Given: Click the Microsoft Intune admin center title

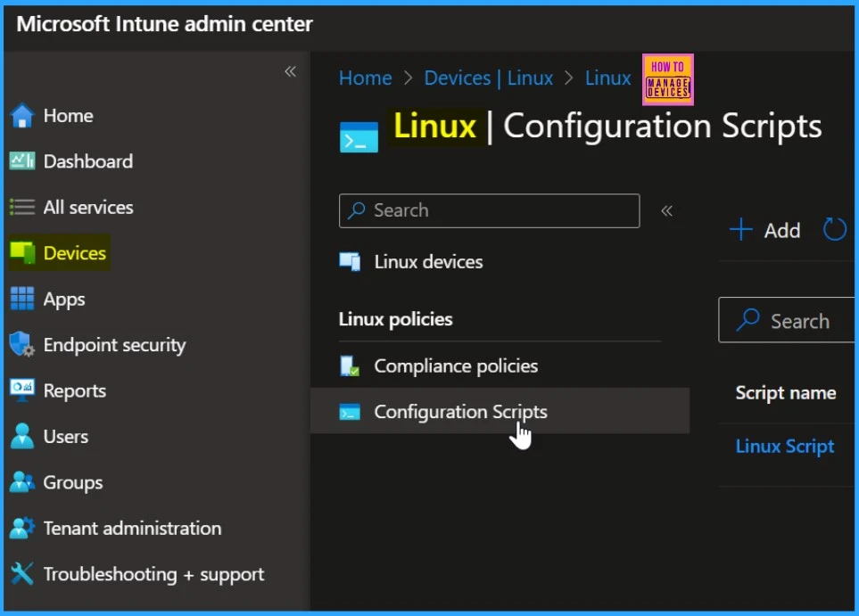Looking at the screenshot, I should (x=164, y=24).
